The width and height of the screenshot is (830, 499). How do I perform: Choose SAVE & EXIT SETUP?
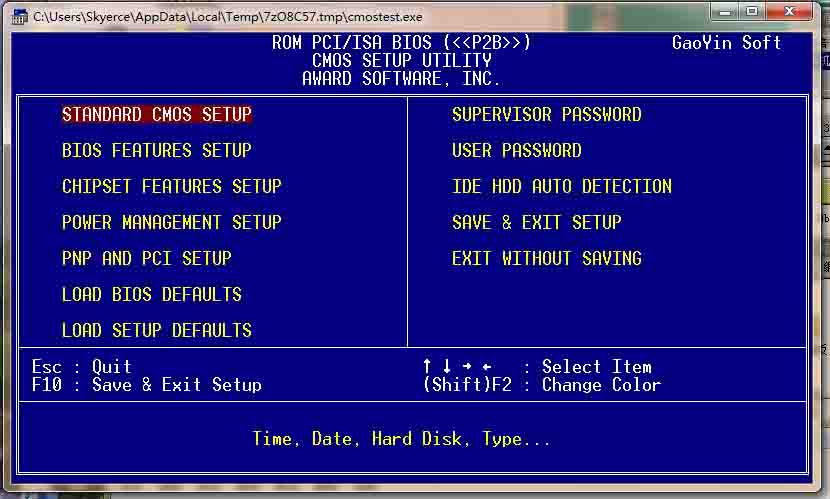pos(537,222)
